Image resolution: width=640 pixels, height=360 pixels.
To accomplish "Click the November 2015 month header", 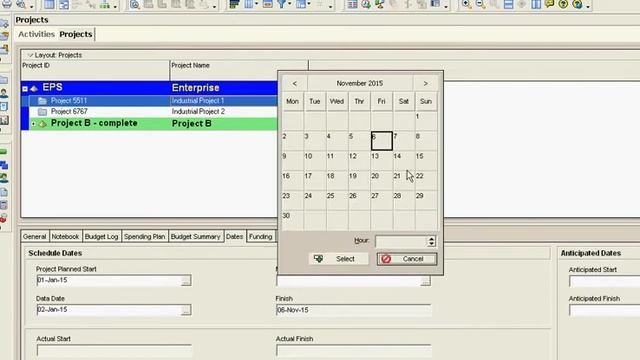I will point(360,83).
